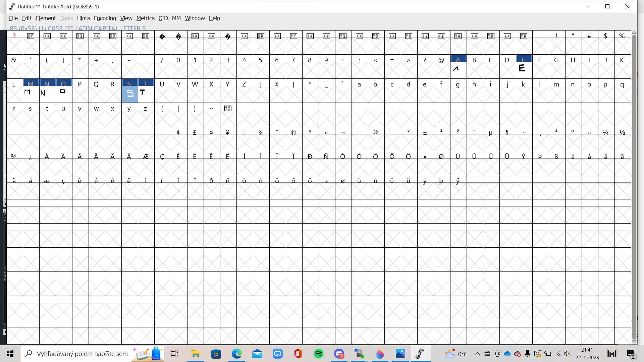Screen dimensions: 644x362
Task: Click the Metrics menu item
Action: 145,18
